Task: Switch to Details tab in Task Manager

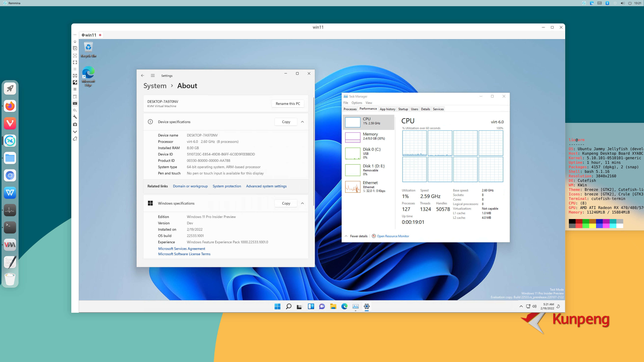Action: pos(425,109)
